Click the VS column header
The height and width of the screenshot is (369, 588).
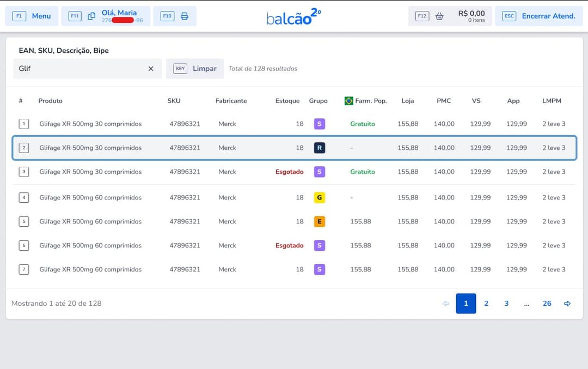coord(476,101)
